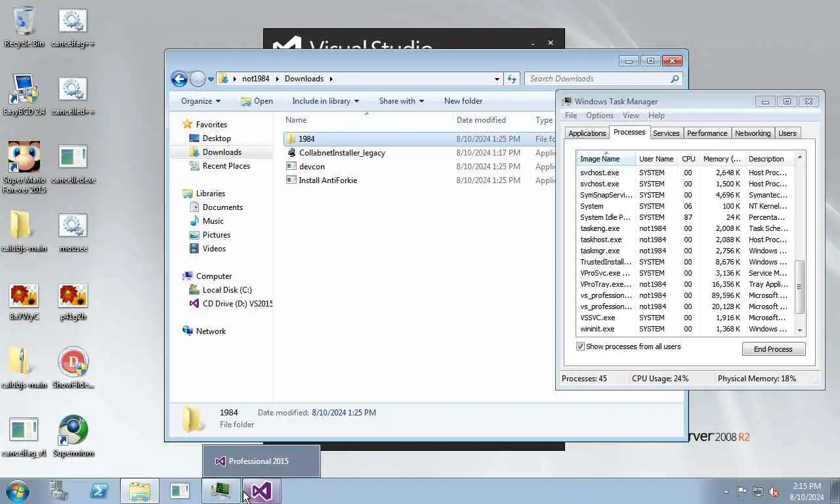
Task: Click the process list scrollbar thumb
Action: coord(799,287)
